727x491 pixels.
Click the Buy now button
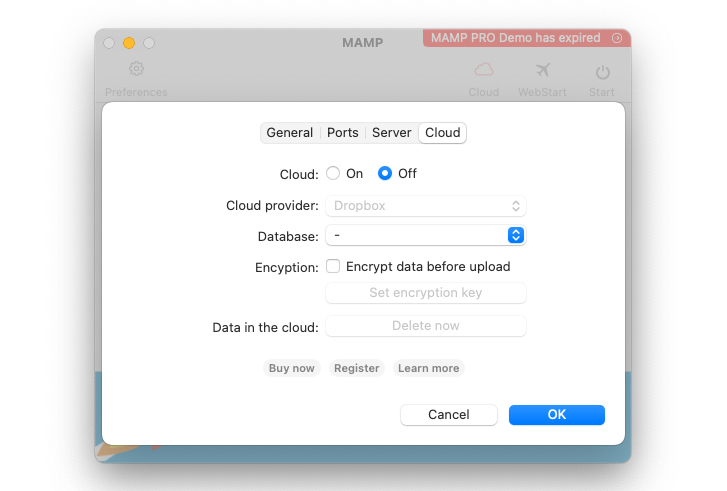292,368
